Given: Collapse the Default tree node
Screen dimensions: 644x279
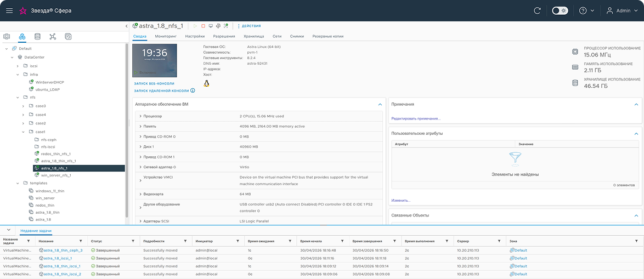Looking at the screenshot, I should pos(7,48).
